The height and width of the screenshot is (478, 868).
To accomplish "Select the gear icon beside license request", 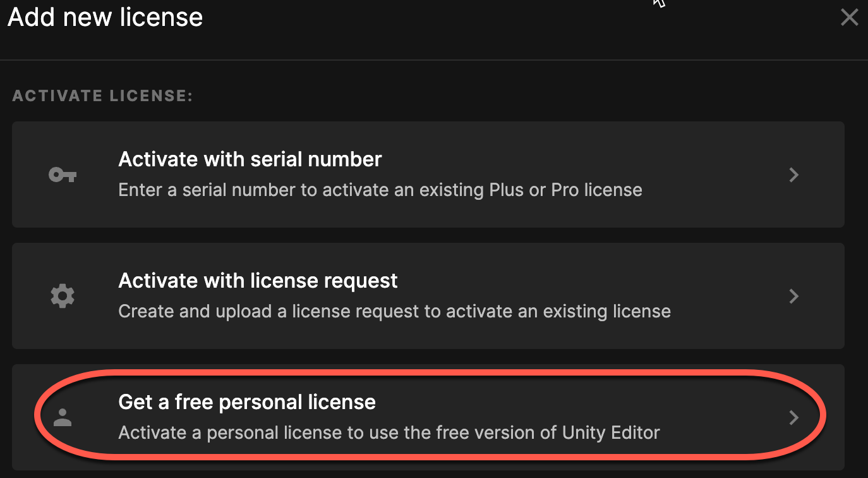I will [x=62, y=295].
